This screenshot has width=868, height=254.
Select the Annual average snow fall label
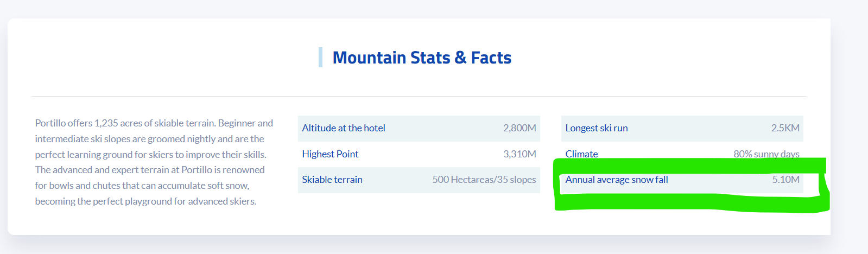coord(617,180)
